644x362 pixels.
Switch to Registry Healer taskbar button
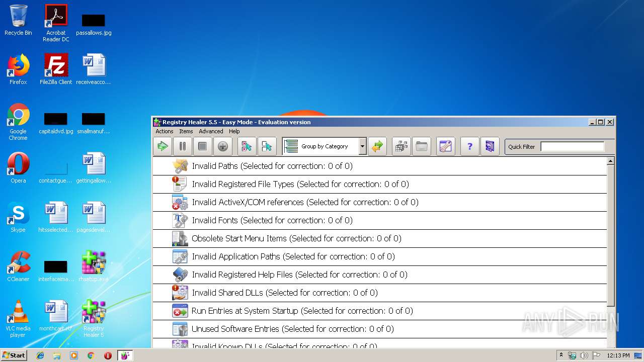[x=125, y=355]
